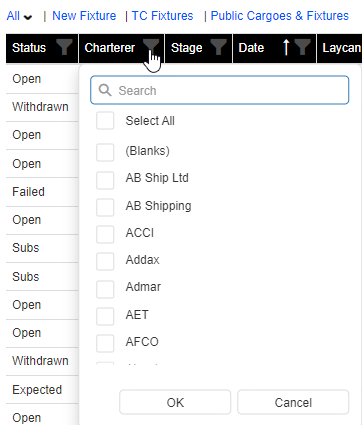Switch to TC Fixtures
The height and width of the screenshot is (425, 362).
click(162, 16)
